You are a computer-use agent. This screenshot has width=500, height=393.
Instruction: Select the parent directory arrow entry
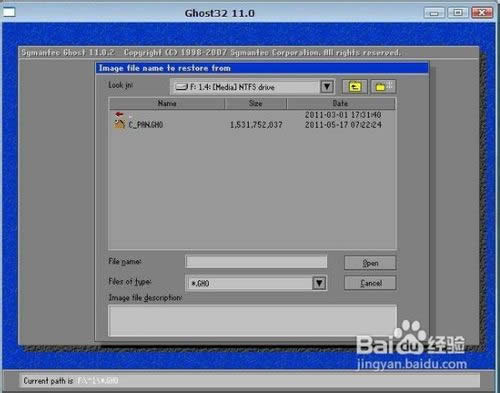(119, 115)
